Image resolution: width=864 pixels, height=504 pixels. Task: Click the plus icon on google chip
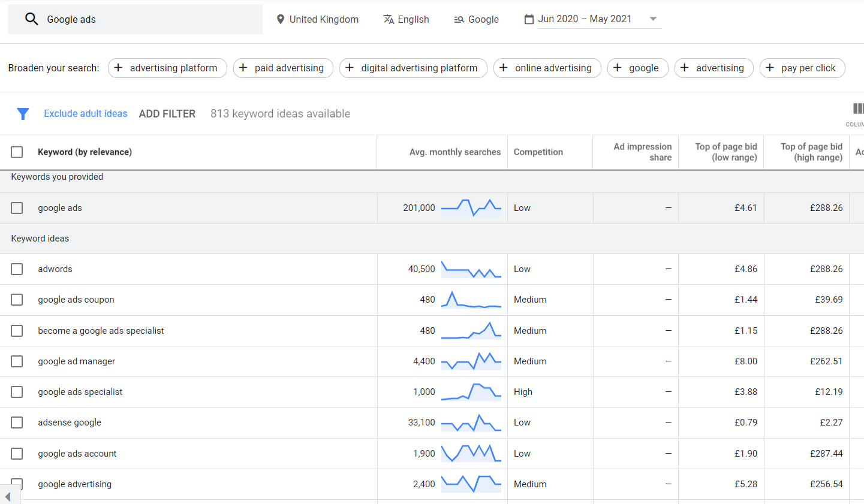pyautogui.click(x=618, y=68)
